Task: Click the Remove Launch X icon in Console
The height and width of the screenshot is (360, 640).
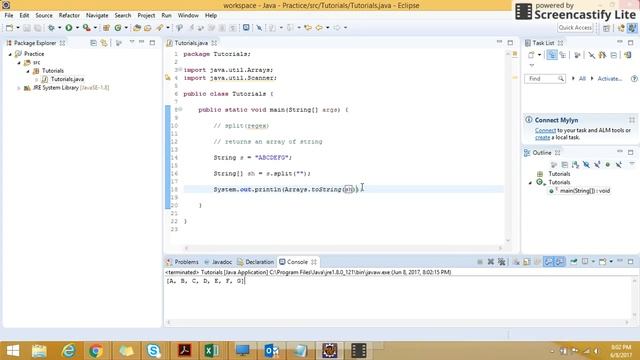Action: pos(491,262)
